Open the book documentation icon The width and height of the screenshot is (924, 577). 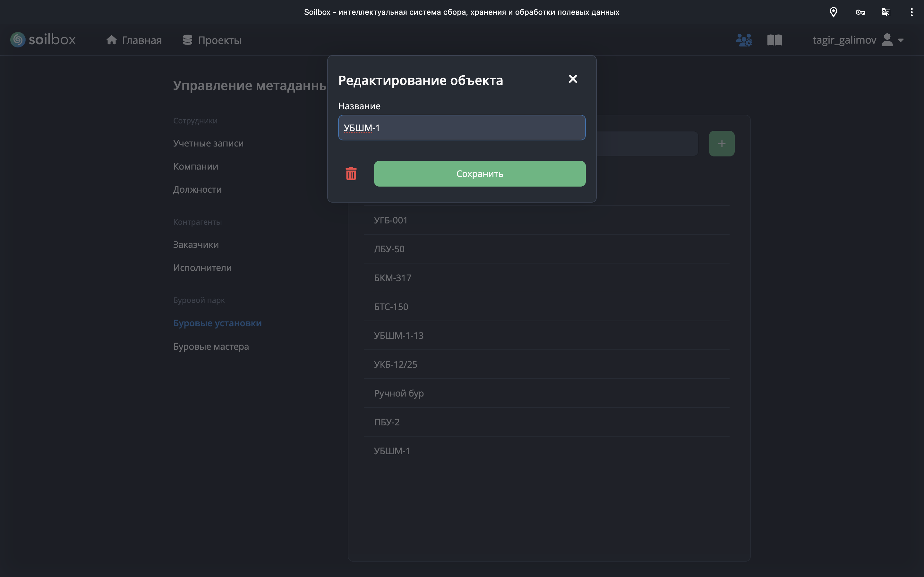(x=774, y=40)
